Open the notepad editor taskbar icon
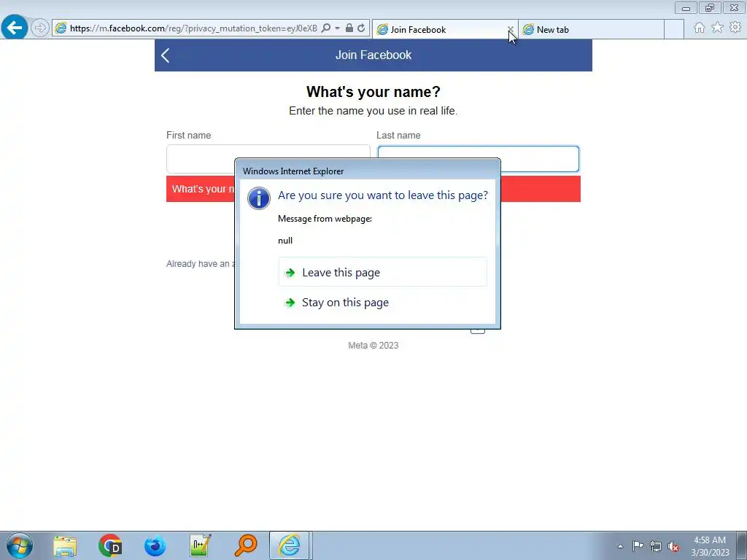The image size is (747, 560). pos(200,546)
